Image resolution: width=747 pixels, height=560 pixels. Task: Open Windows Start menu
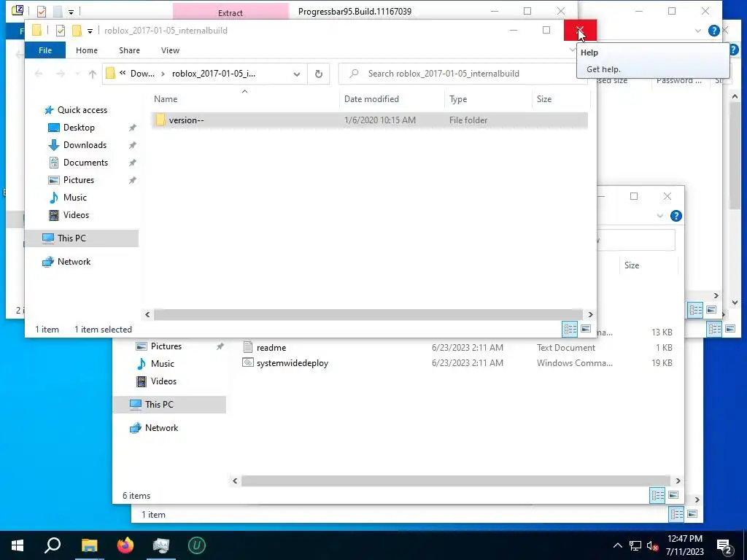pos(18,545)
